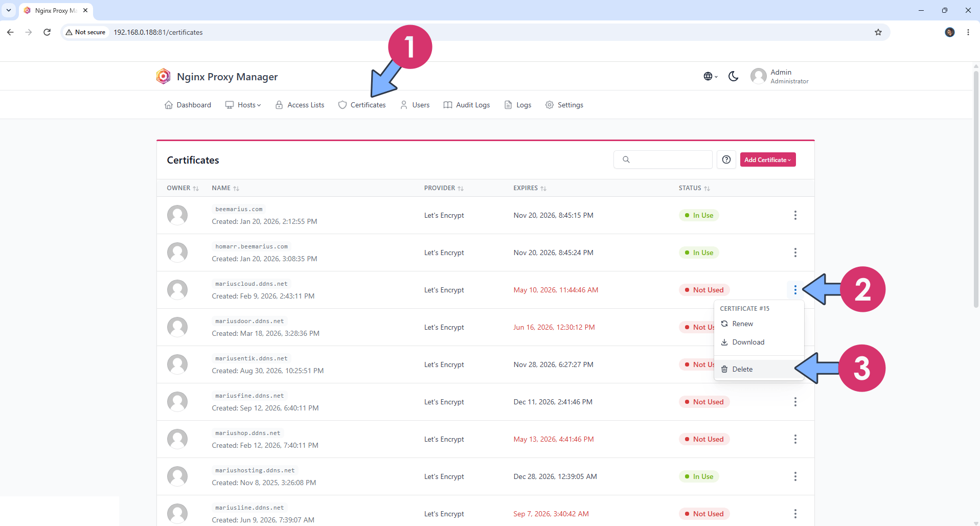
Task: Click the mariusentik.ddns.net certificate name
Action: point(252,358)
